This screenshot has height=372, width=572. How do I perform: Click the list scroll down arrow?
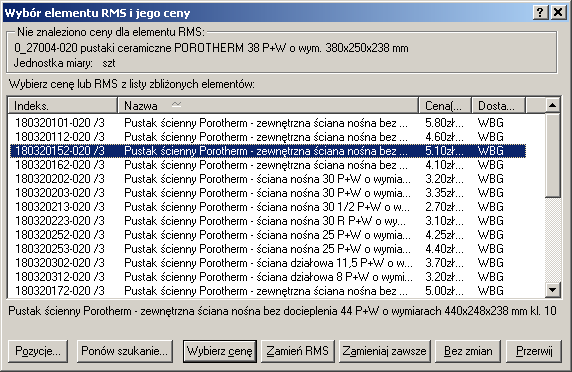point(552,290)
